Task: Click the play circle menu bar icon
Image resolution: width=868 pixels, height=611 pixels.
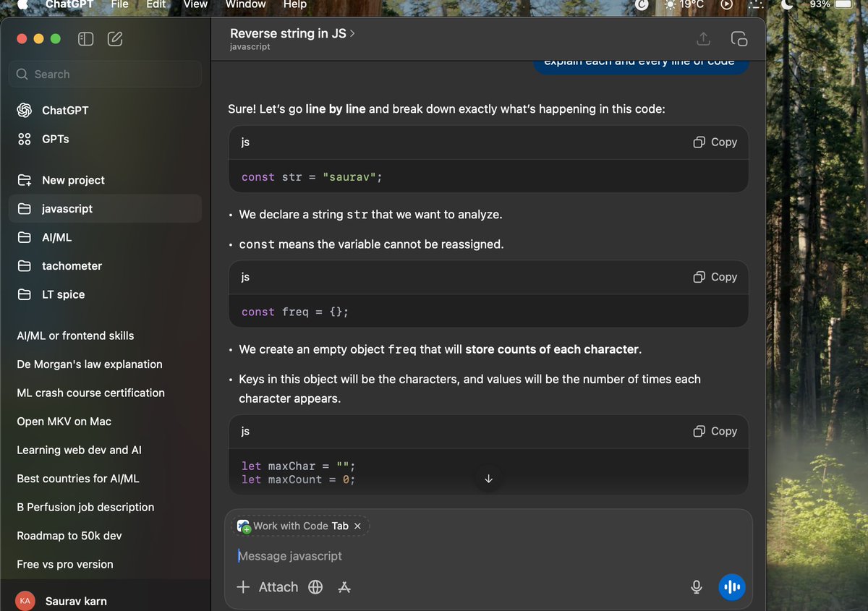Action: click(x=727, y=4)
